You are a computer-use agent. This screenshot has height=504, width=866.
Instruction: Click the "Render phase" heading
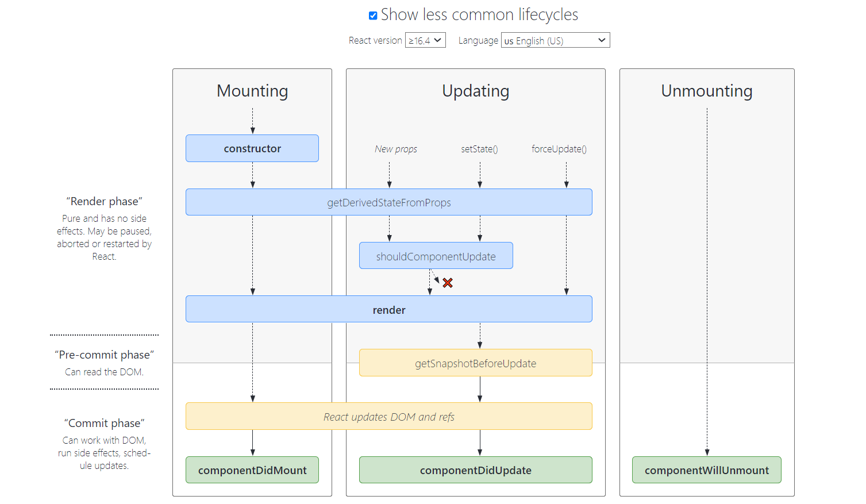tap(104, 201)
